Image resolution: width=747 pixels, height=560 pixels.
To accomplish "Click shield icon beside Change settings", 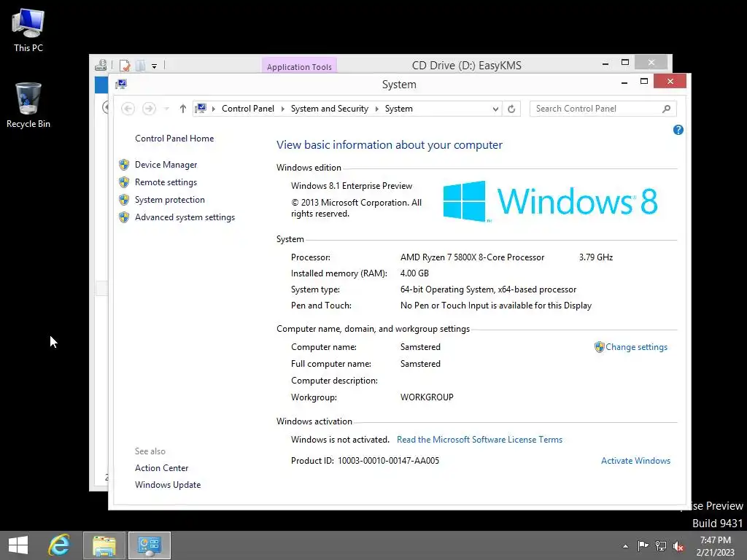I will [600, 347].
